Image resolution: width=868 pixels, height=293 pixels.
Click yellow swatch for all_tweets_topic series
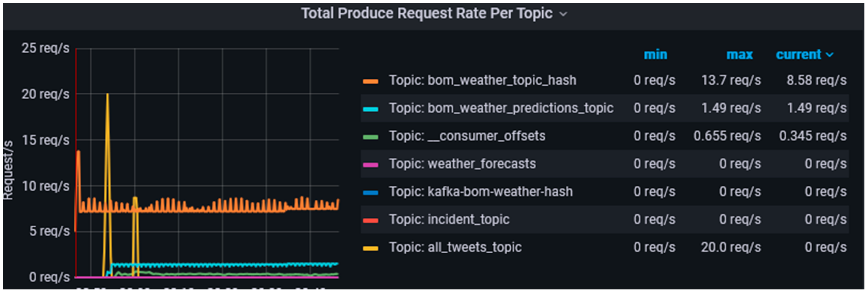click(370, 249)
